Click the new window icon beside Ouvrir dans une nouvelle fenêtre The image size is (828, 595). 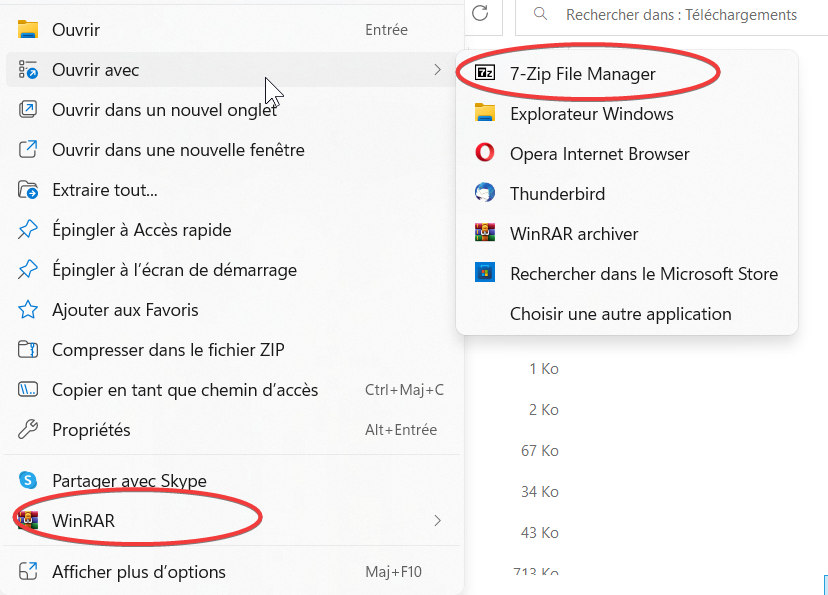(x=27, y=150)
